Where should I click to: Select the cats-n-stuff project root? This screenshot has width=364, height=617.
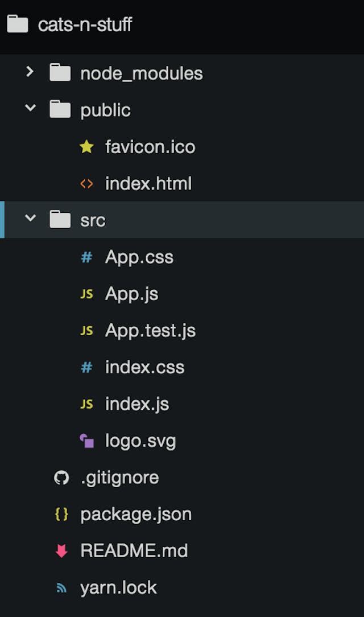85,24
